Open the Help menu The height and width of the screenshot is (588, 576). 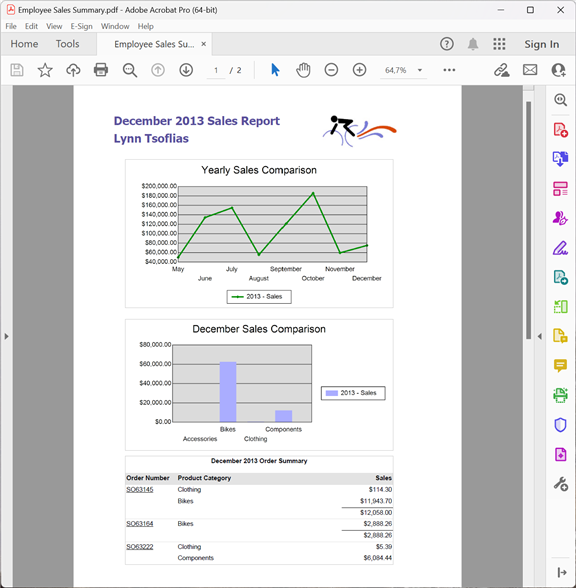pos(146,26)
